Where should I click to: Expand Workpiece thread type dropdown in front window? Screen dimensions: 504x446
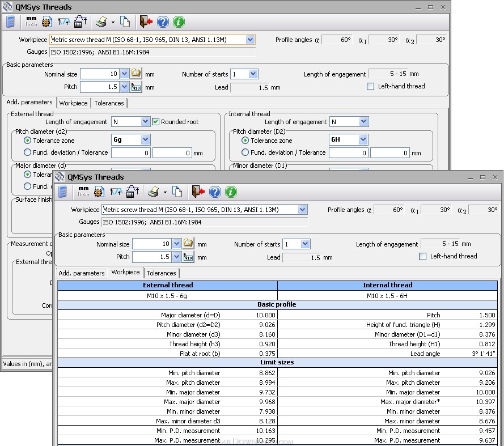pos(302,210)
